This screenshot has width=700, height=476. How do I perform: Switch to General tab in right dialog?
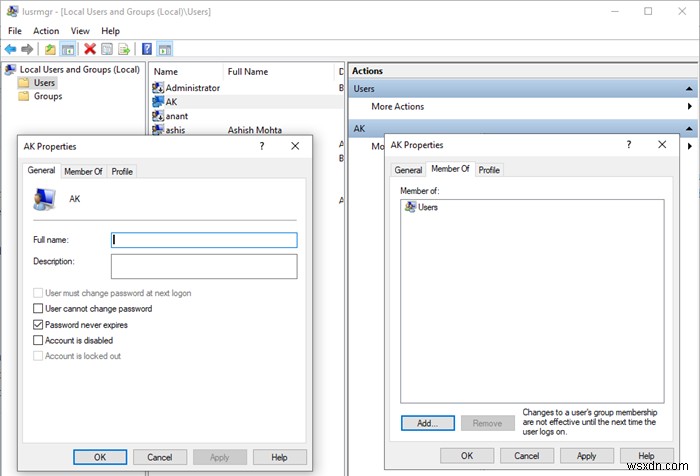pos(408,170)
